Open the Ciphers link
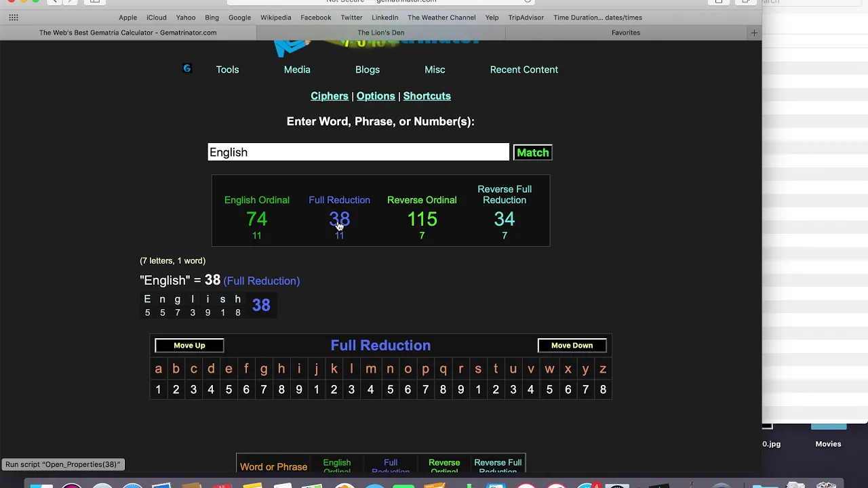Screen dimensions: 868x488 click(330, 96)
